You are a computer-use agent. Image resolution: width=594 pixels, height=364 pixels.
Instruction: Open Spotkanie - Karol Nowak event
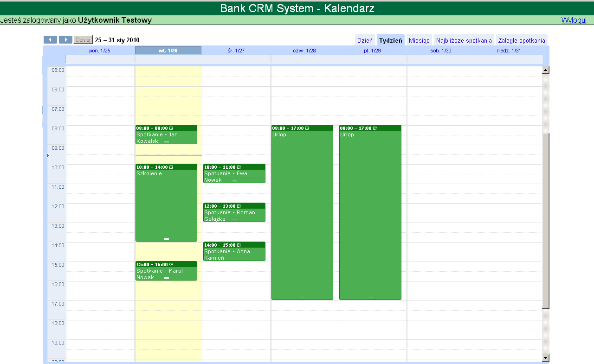166,271
